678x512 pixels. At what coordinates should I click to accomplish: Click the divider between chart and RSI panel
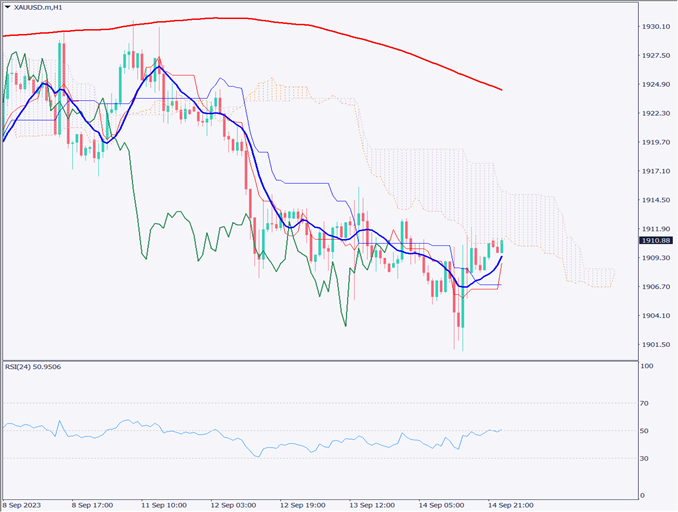[320, 359]
